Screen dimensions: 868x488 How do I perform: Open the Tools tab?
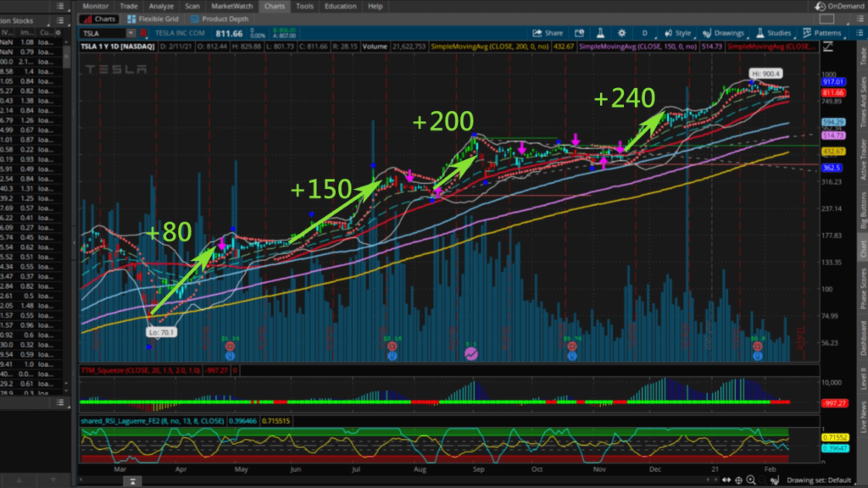coord(304,6)
